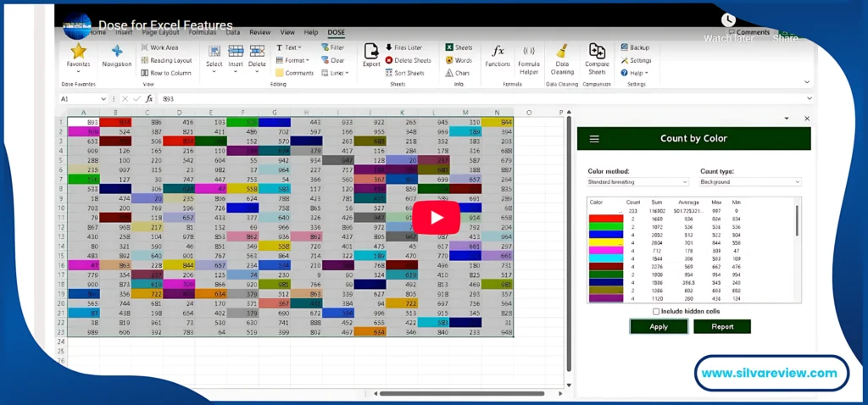Open the Comments button at top right
The width and height of the screenshot is (868, 405).
pos(749,33)
